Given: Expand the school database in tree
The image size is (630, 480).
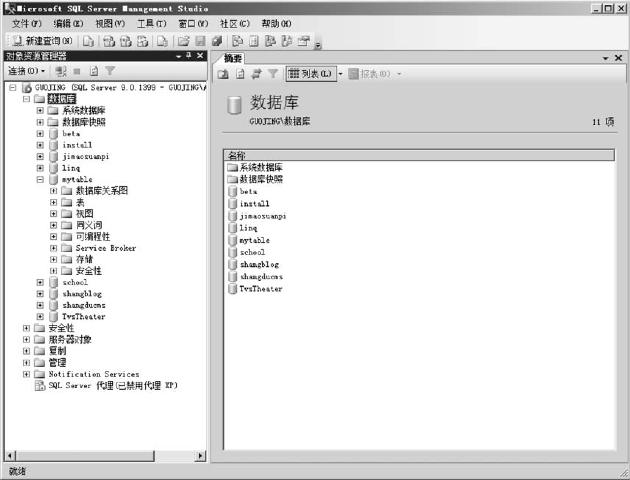Looking at the screenshot, I should point(40,282).
